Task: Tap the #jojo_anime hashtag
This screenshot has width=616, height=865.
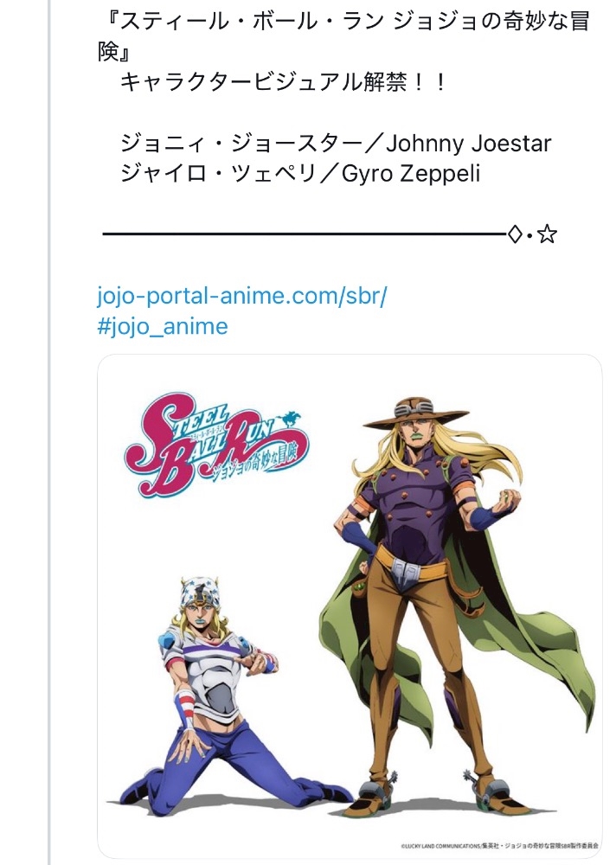Action: (163, 326)
